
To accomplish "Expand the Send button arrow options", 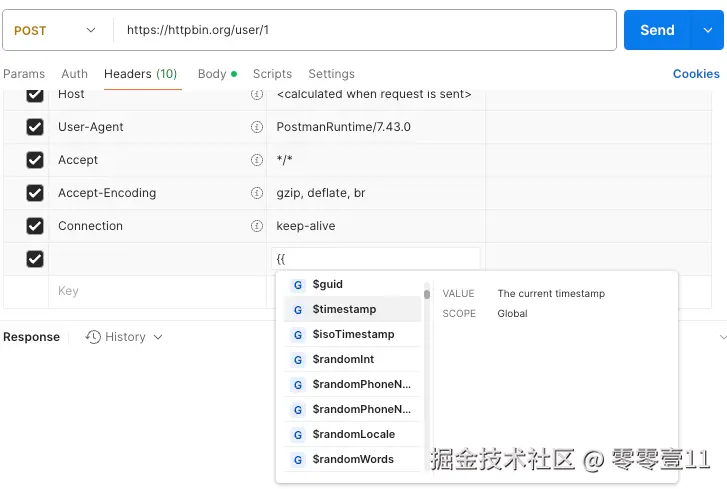I will (704, 30).
